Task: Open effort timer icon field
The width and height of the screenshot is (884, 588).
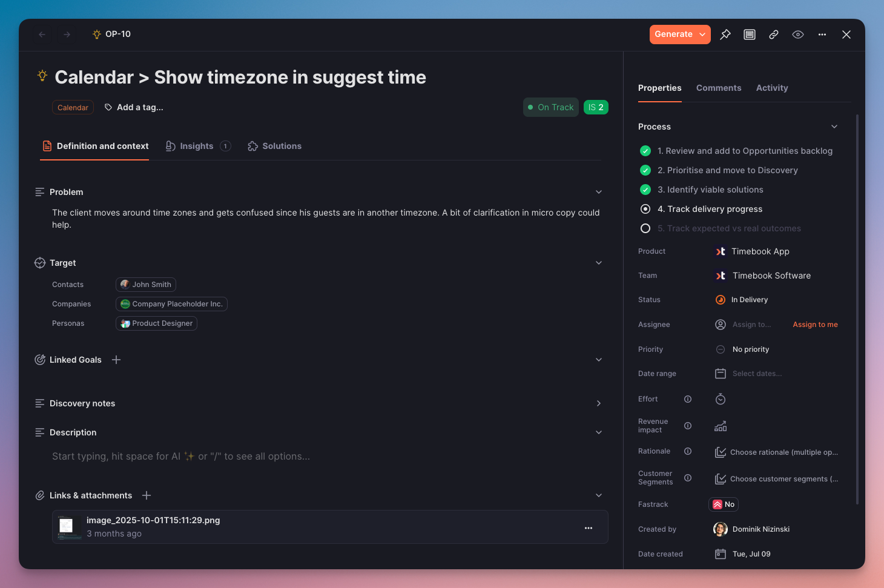Action: [x=720, y=399]
